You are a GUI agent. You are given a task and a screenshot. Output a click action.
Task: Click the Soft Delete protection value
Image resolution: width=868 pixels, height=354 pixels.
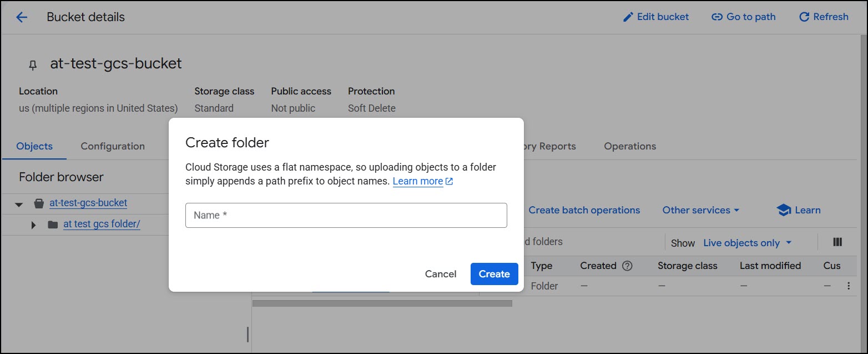coord(372,108)
